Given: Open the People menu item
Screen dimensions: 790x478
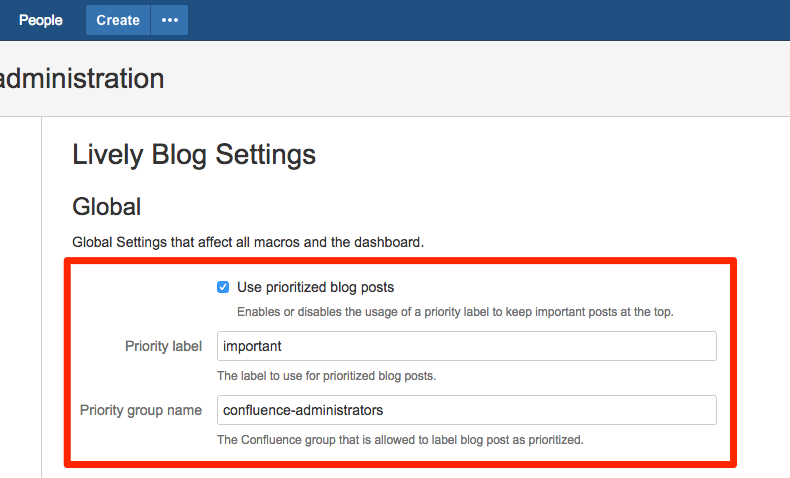Looking at the screenshot, I should pos(40,20).
